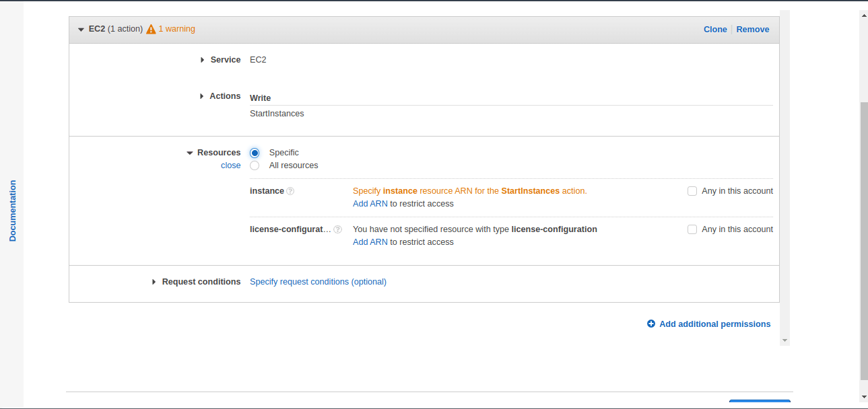The image size is (868, 409).
Task: Click the close link under Resources
Action: click(231, 165)
